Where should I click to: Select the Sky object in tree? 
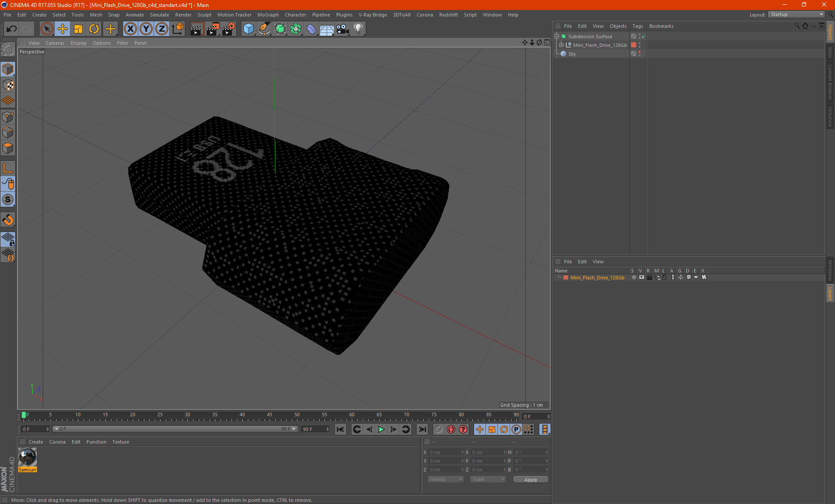pyautogui.click(x=572, y=54)
